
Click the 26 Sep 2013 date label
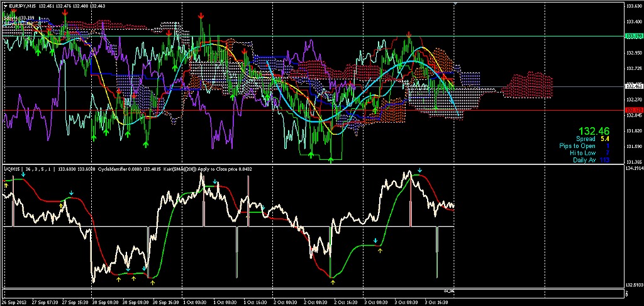pos(13,302)
